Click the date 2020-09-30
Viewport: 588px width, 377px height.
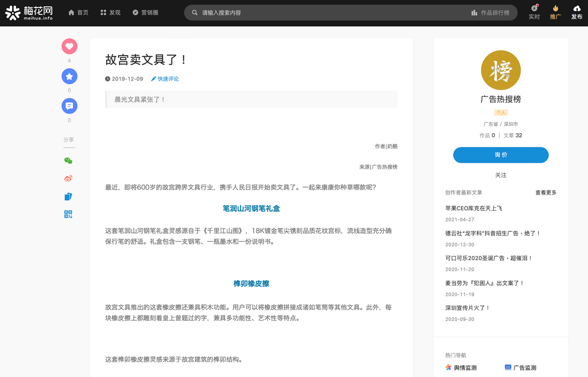460,319
